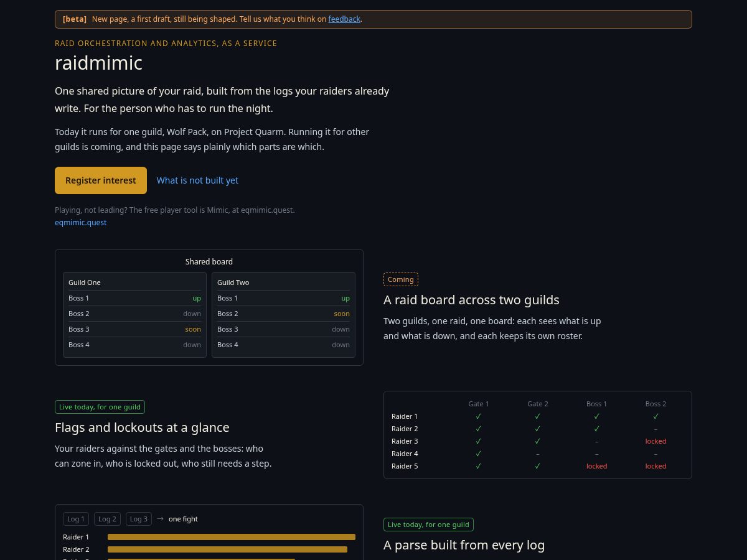Visit the eqmimic.quest link
The height and width of the screenshot is (560, 747).
[80, 223]
